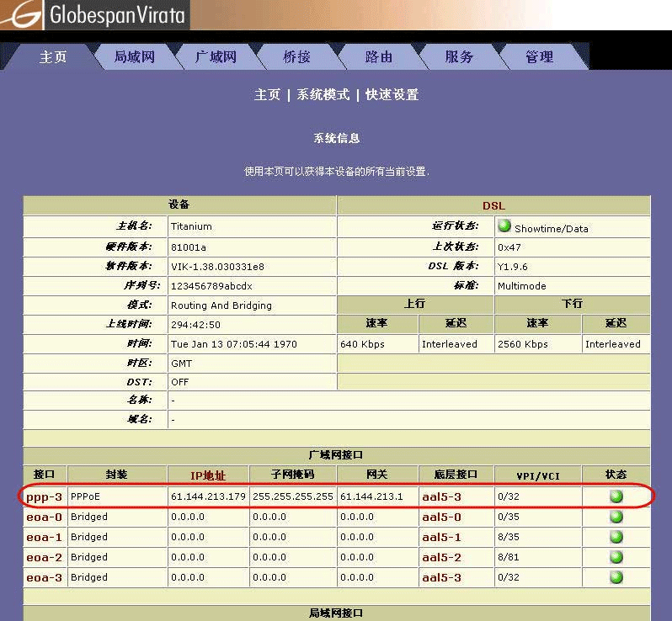Click the DSL header link
This screenshot has width=672, height=621.
[493, 205]
